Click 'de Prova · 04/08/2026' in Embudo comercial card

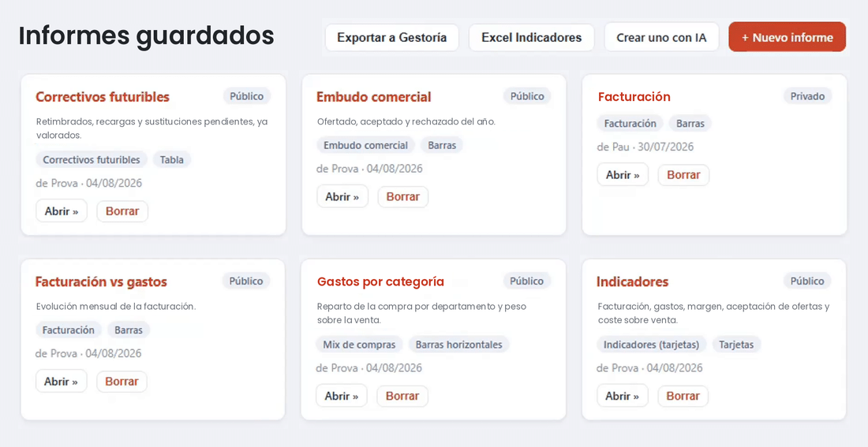pyautogui.click(x=370, y=169)
